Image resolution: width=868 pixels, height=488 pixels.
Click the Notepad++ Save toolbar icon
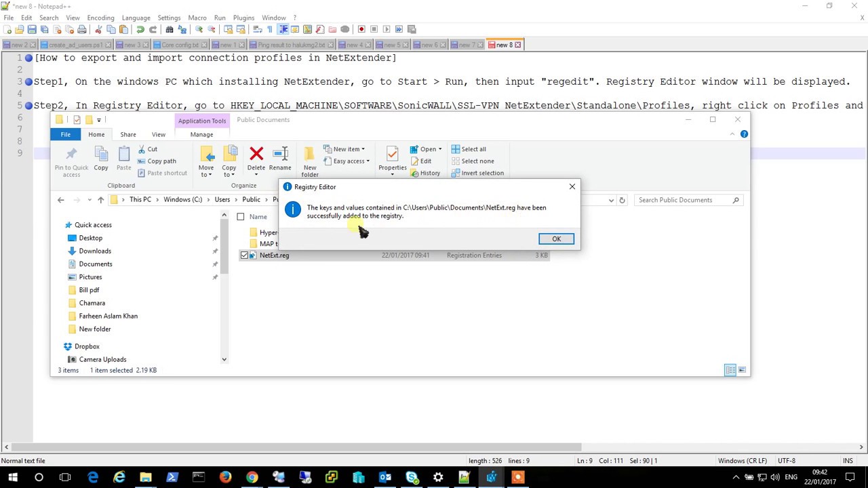[32, 29]
